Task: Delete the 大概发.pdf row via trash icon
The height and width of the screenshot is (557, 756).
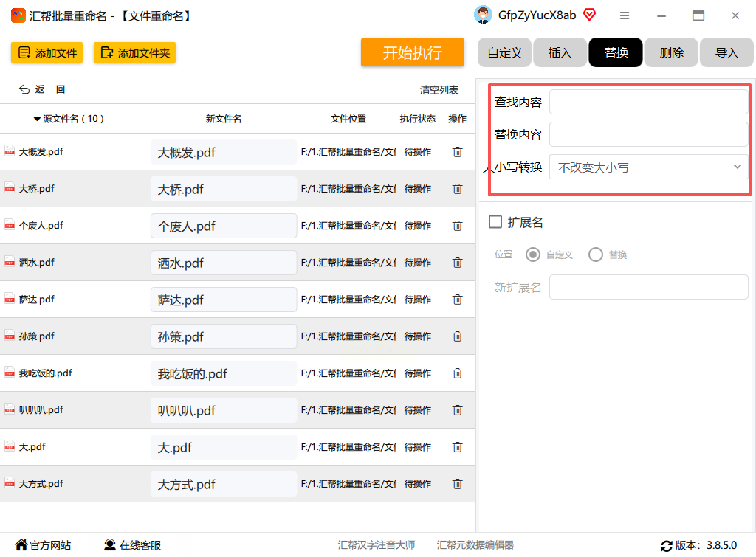Action: pos(457,152)
